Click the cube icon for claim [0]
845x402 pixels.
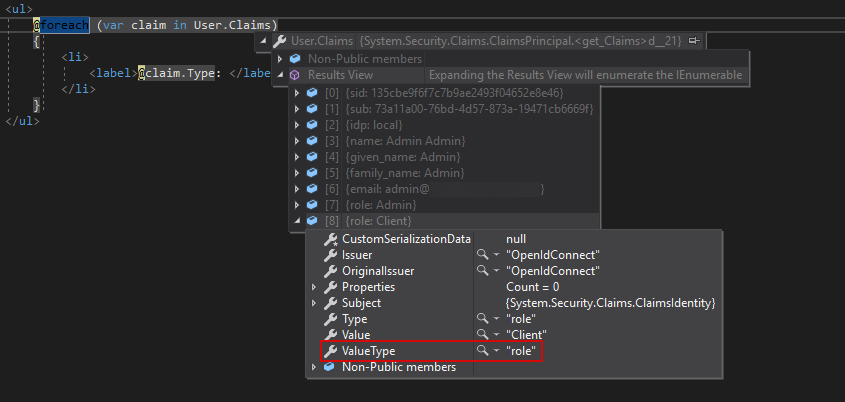[x=311, y=93]
